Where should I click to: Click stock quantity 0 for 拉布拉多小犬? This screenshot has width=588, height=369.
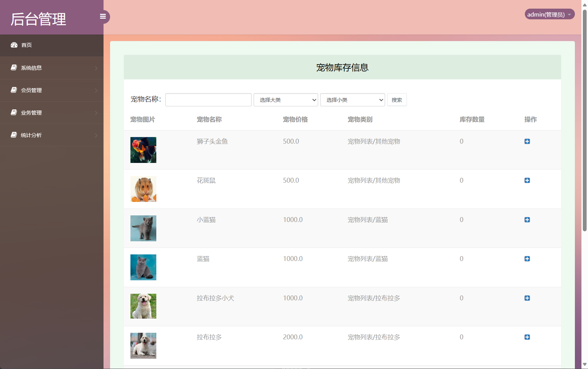pos(461,298)
